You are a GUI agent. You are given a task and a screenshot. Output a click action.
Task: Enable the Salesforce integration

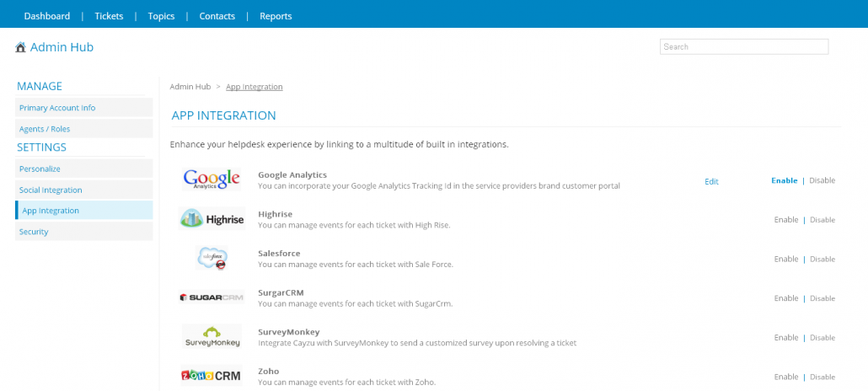click(x=786, y=260)
